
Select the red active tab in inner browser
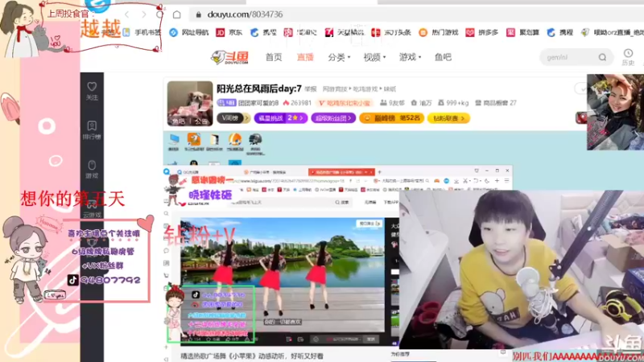pyautogui.click(x=341, y=172)
